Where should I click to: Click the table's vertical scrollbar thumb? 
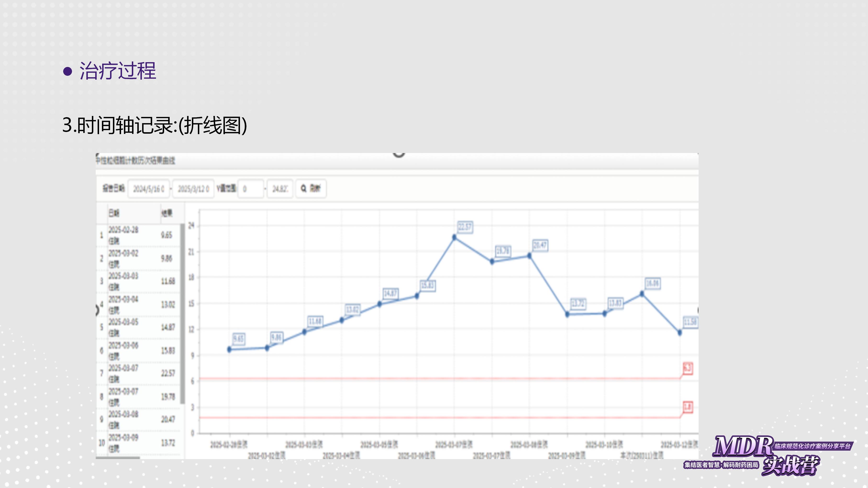click(182, 313)
